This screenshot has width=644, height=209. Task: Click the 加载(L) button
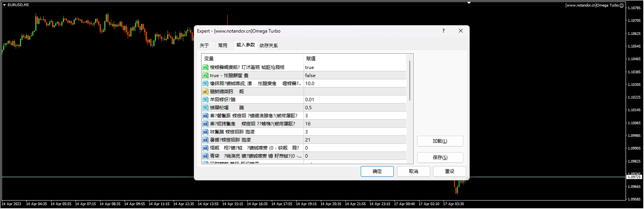point(440,141)
